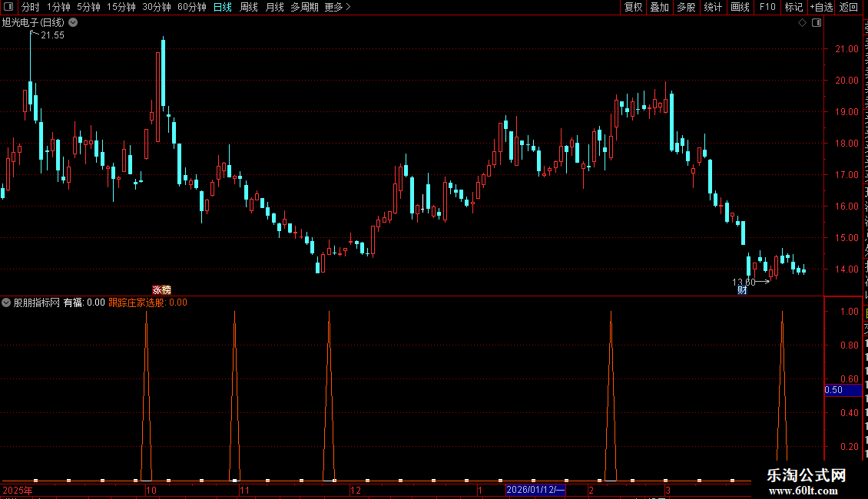
Task: Select the 日线 daily chart tab
Action: (x=223, y=7)
